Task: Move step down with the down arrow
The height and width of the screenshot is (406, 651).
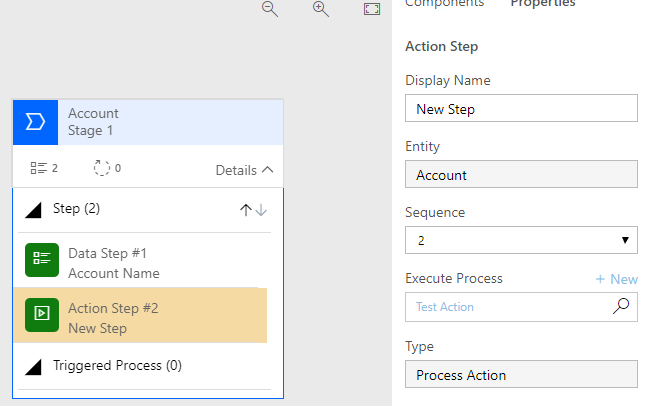Action: (x=261, y=209)
